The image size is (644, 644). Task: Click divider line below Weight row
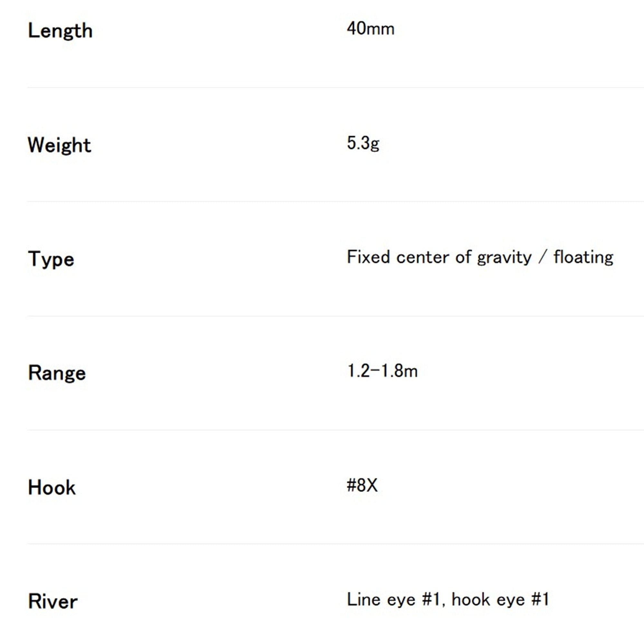(336, 201)
